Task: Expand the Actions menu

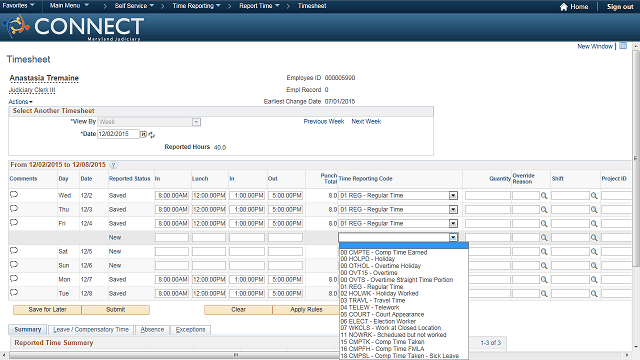Action: [x=20, y=102]
